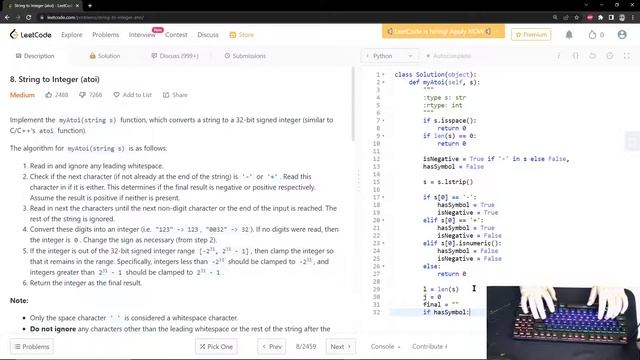Enter editor fullscreen mode

click(x=627, y=56)
